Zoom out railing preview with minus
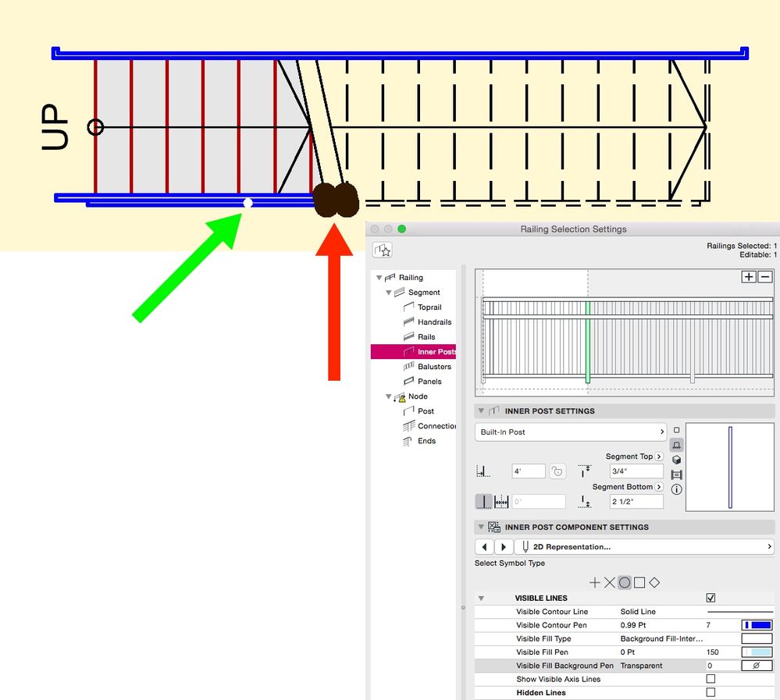 [x=765, y=277]
